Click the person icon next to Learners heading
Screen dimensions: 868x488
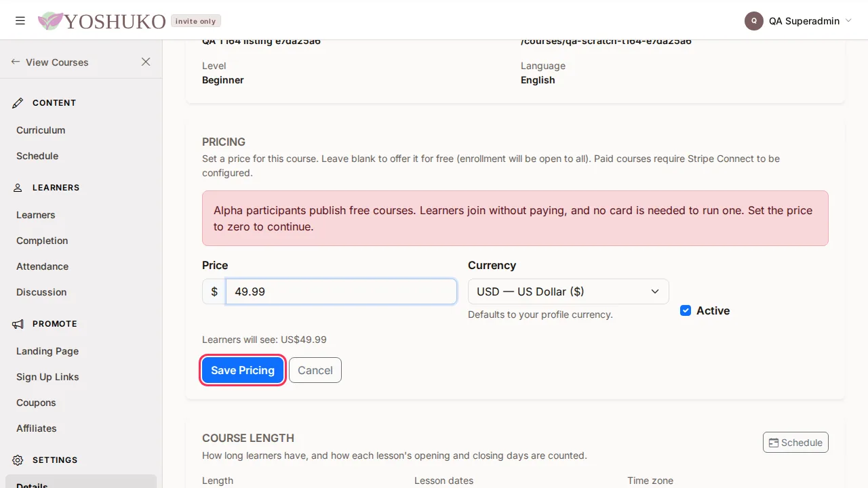18,188
